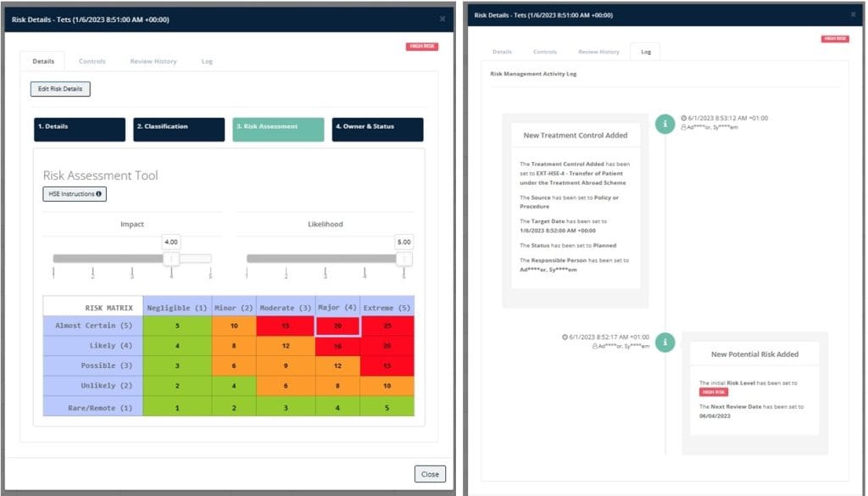The height and width of the screenshot is (496, 868).
Task: Select the Details tab in right dialog
Action: [x=502, y=52]
